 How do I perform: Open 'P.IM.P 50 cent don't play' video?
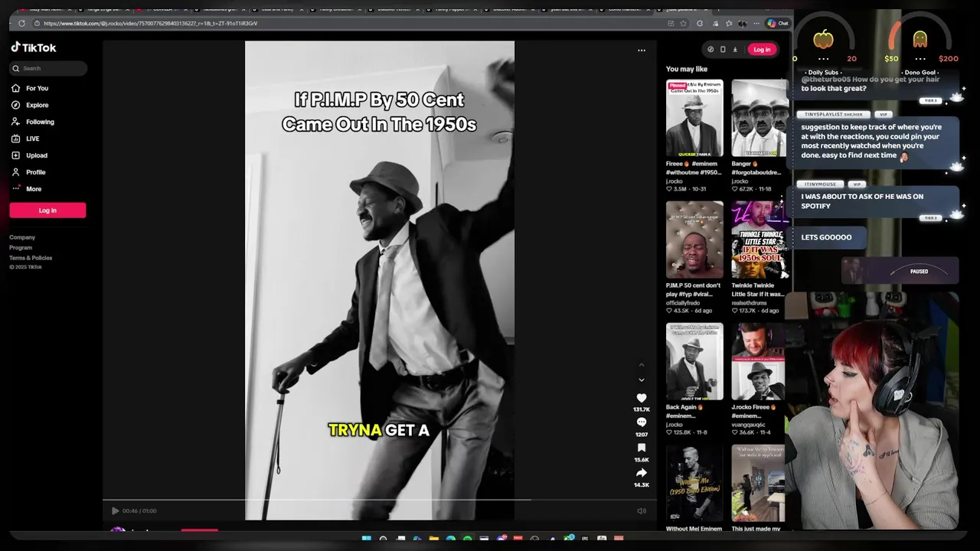694,240
